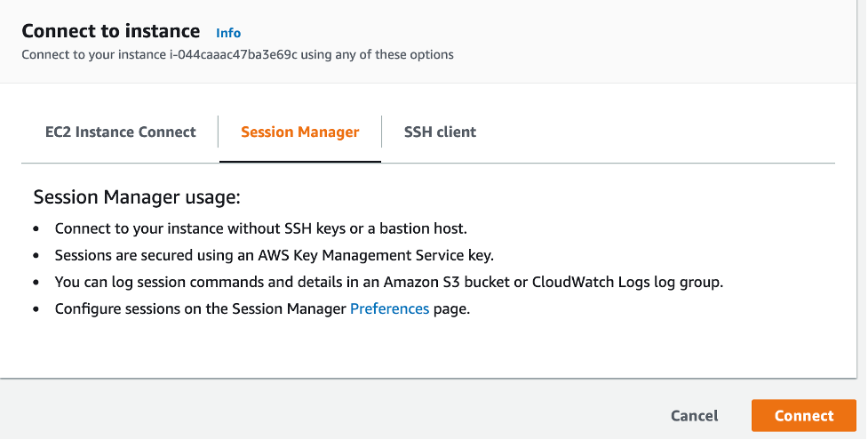
Task: Click the orange Connect button
Action: [804, 416]
